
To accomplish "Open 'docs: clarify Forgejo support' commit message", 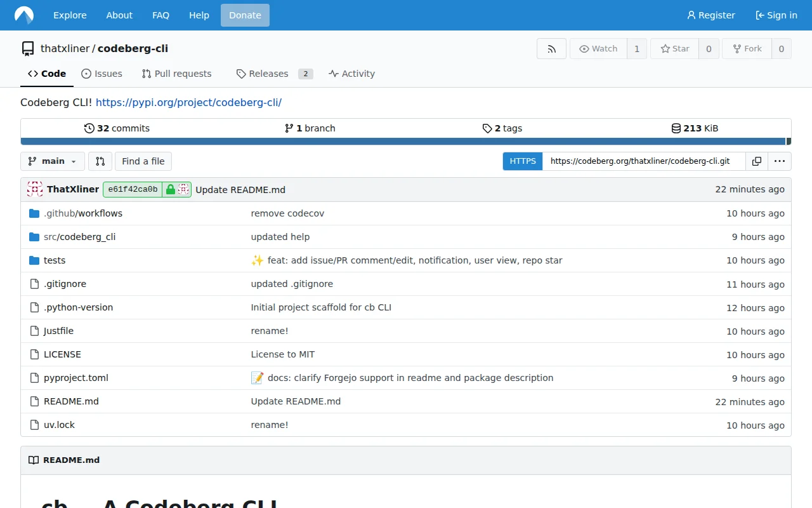I will [410, 378].
